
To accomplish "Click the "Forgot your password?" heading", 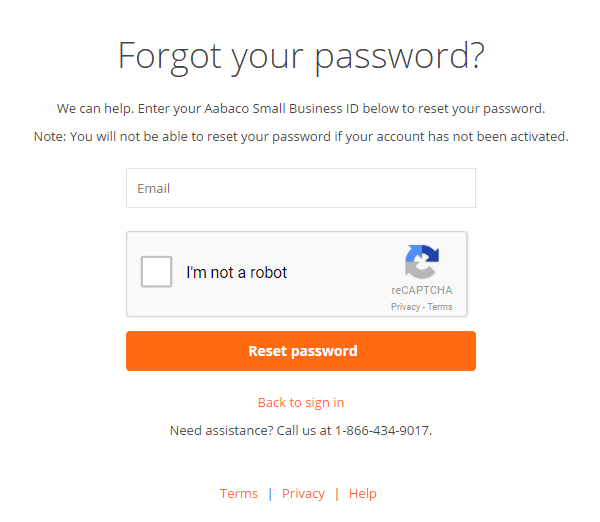I will coord(300,55).
